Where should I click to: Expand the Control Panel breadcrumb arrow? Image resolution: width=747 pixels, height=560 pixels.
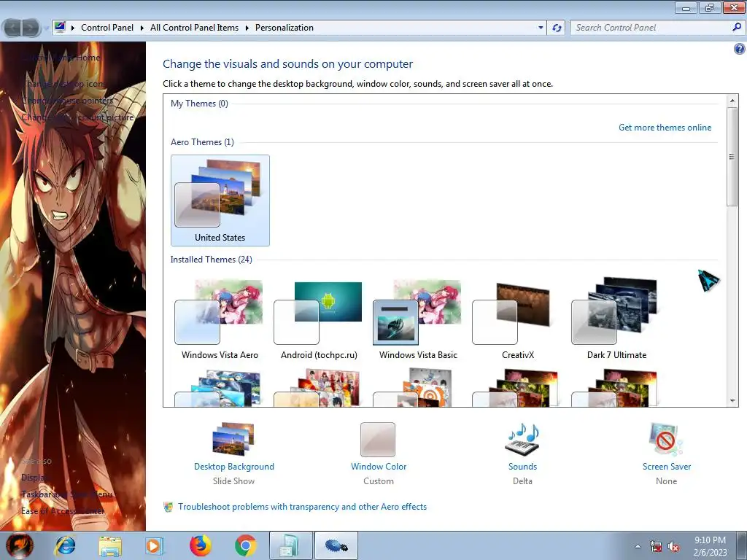(x=142, y=28)
